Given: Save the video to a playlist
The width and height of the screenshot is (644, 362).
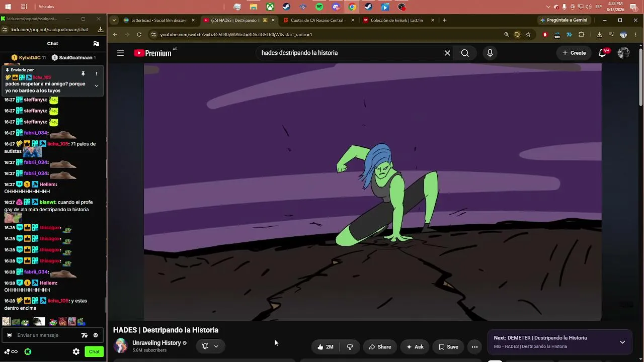Looking at the screenshot, I should pos(448,347).
